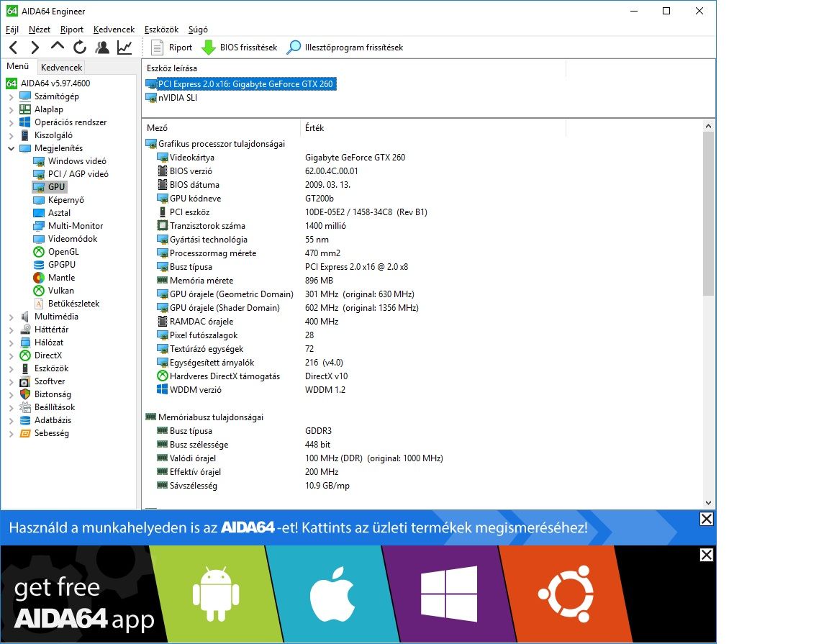The height and width of the screenshot is (644, 829).
Task: Click the Beállítások gear icon
Action: pos(25,408)
